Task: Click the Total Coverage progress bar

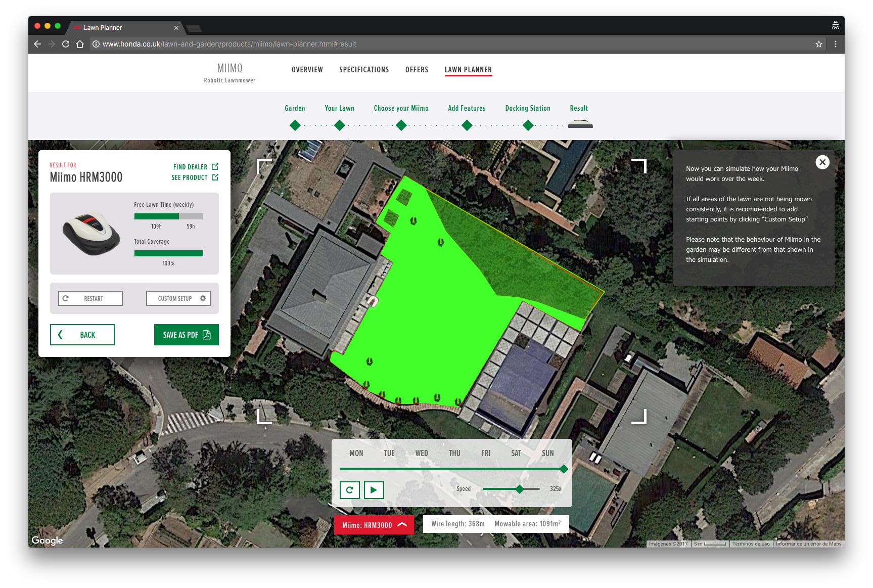Action: tap(169, 253)
